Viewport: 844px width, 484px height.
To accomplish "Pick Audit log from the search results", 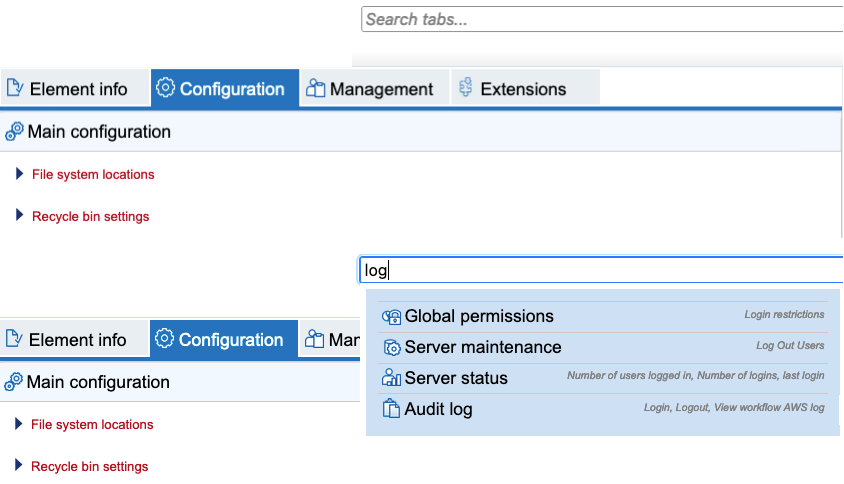I will 603,409.
